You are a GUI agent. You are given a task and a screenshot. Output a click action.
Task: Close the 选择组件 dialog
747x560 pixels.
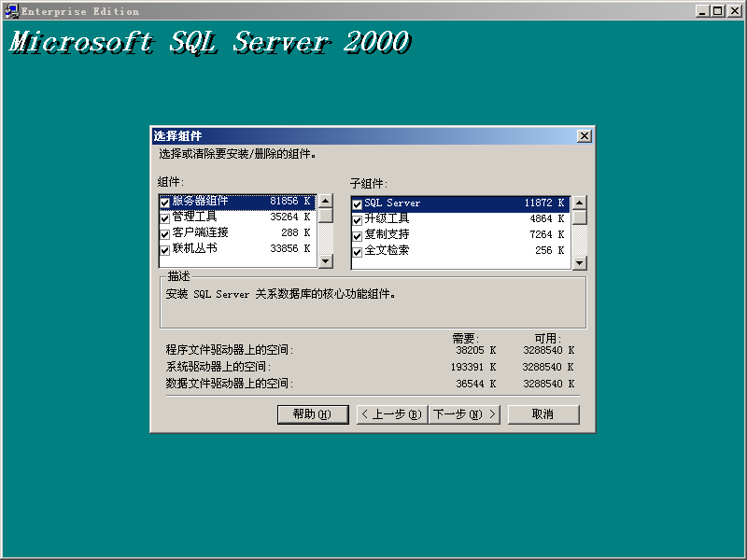[x=585, y=136]
